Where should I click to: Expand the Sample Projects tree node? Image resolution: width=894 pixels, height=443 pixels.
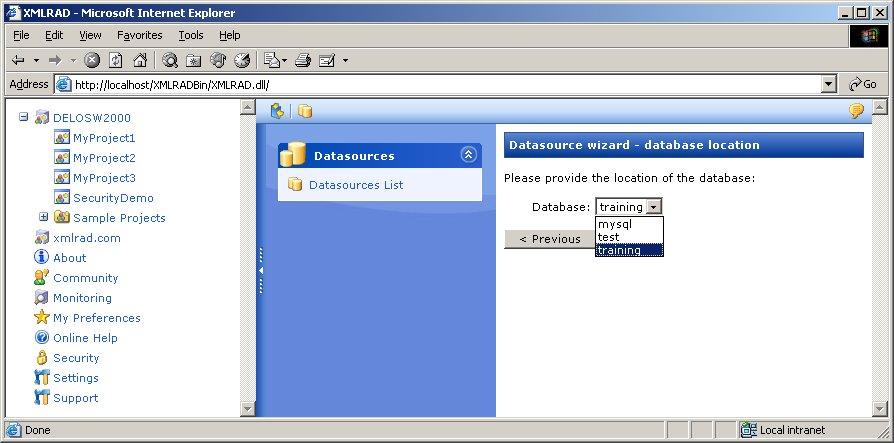point(44,217)
